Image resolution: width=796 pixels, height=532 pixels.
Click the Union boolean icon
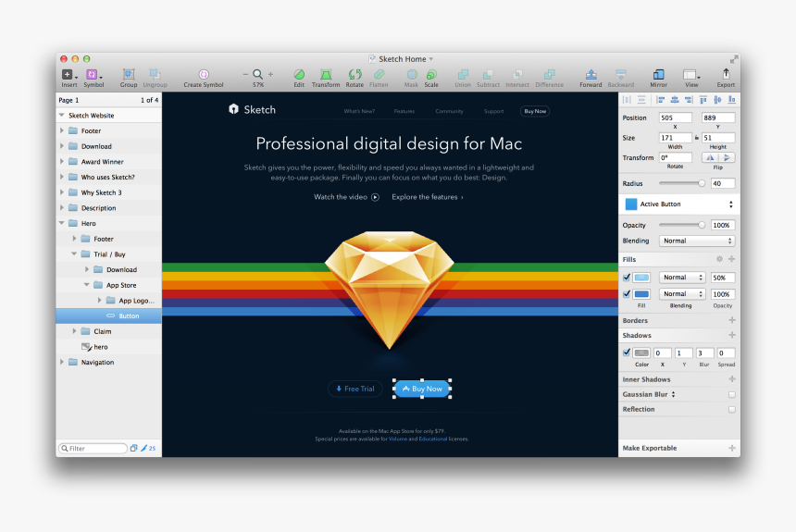point(463,75)
